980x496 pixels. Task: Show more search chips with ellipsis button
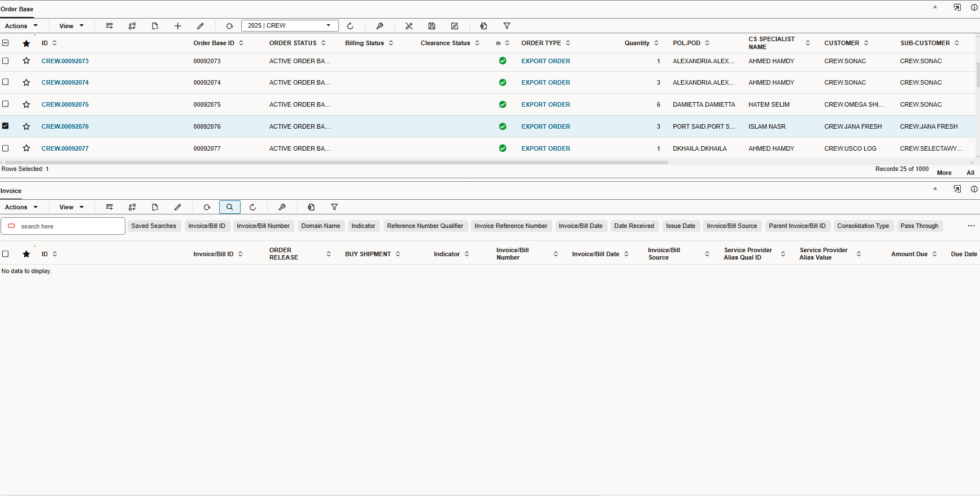[x=971, y=226]
